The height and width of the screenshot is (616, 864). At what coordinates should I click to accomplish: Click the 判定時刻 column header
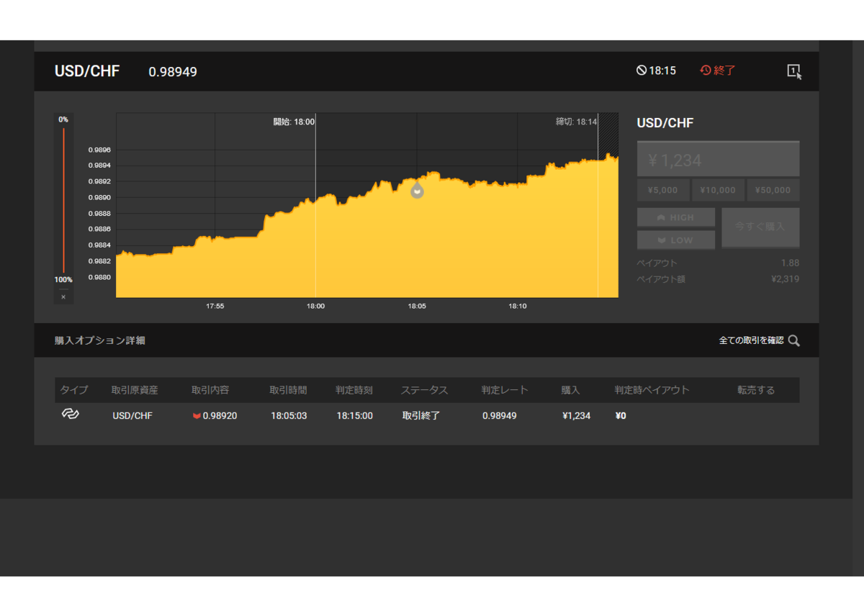pyautogui.click(x=354, y=390)
